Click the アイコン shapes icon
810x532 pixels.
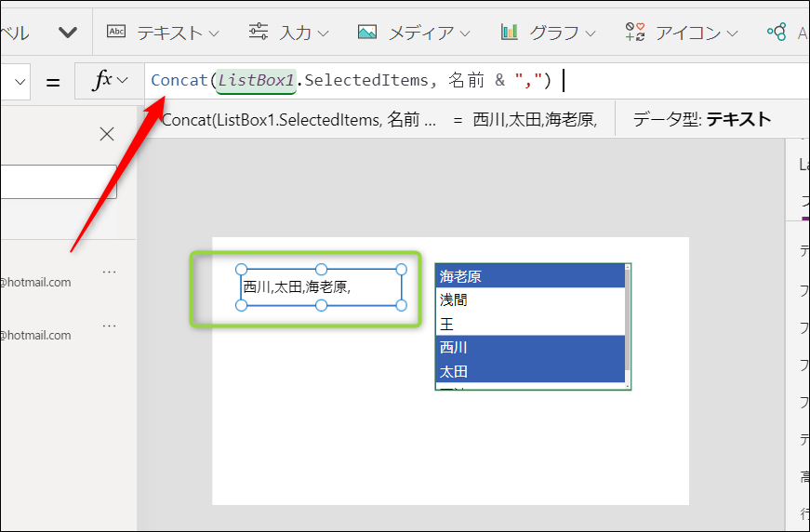click(635, 32)
